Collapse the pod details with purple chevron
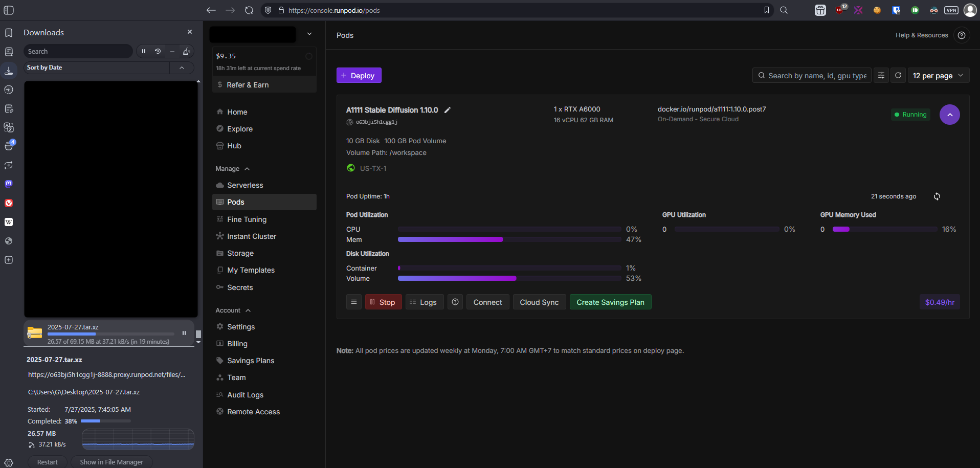 (949, 115)
